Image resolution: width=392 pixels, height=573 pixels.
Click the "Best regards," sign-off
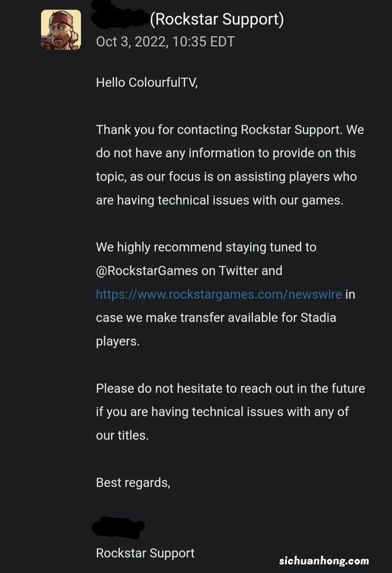tap(133, 483)
